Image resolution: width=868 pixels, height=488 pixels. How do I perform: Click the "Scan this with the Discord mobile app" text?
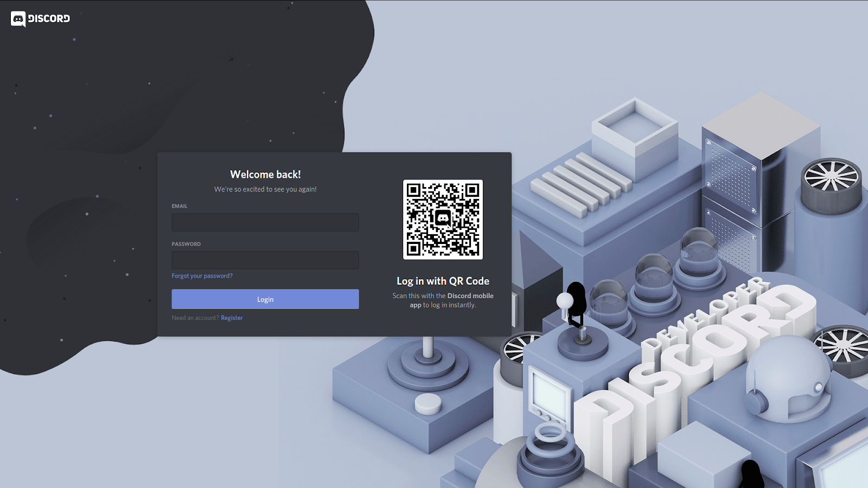(443, 300)
